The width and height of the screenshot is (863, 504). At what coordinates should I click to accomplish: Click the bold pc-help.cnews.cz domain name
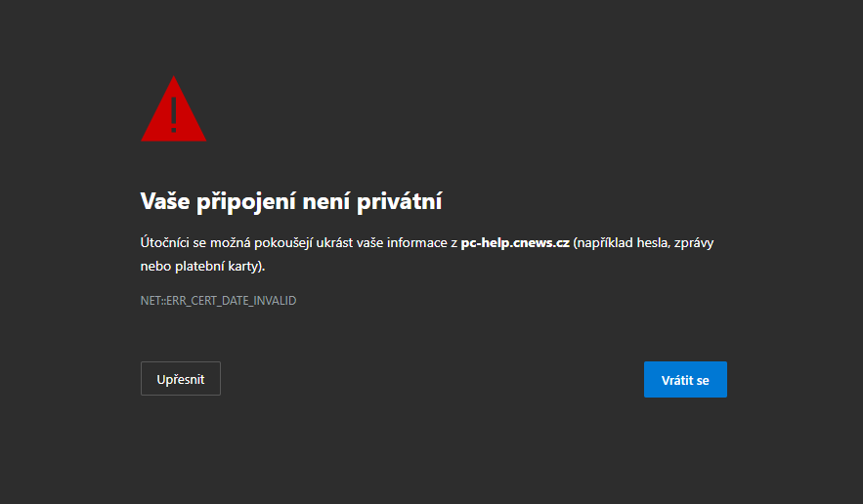pos(515,242)
